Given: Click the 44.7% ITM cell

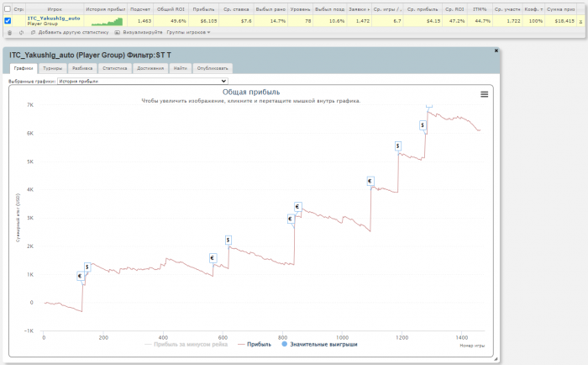Looking at the screenshot, I should pyautogui.click(x=480, y=21).
